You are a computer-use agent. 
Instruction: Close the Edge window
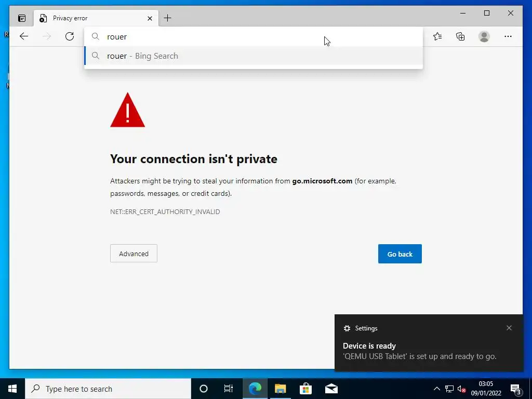pos(510,13)
